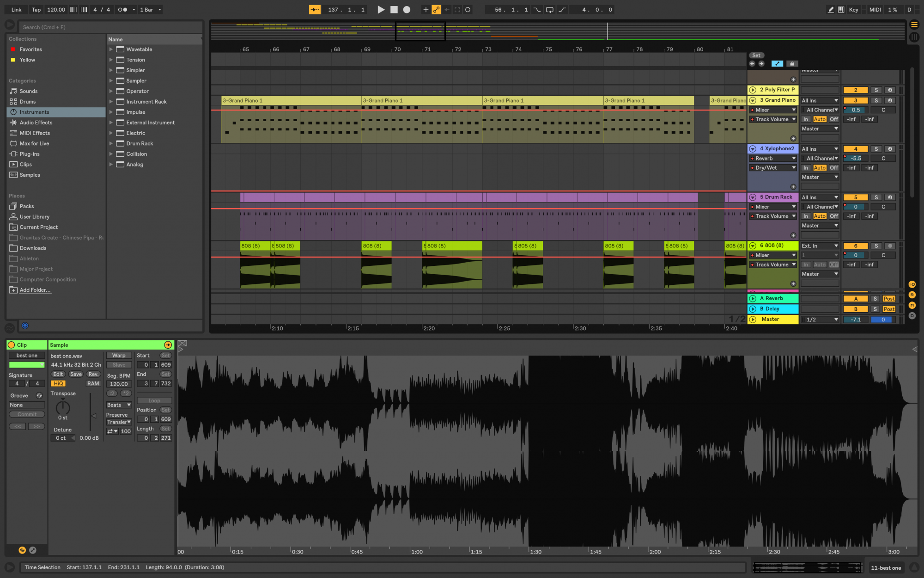The image size is (924, 578).
Task: Click Re-enable Automation back-arrow icon
Action: point(447,9)
